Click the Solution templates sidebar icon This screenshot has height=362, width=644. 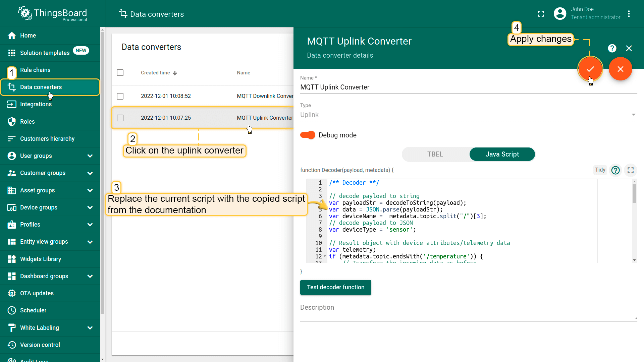11,53
